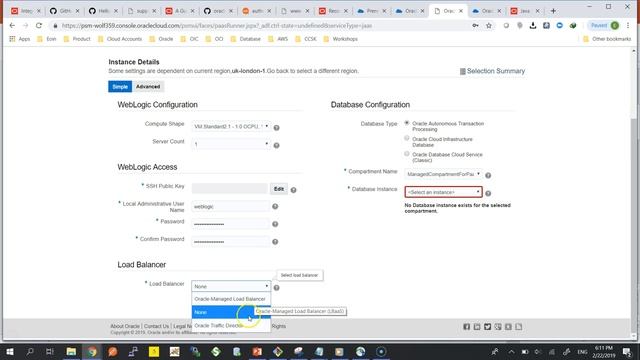Open help icon for Compartment Name

pyautogui.click(x=488, y=175)
